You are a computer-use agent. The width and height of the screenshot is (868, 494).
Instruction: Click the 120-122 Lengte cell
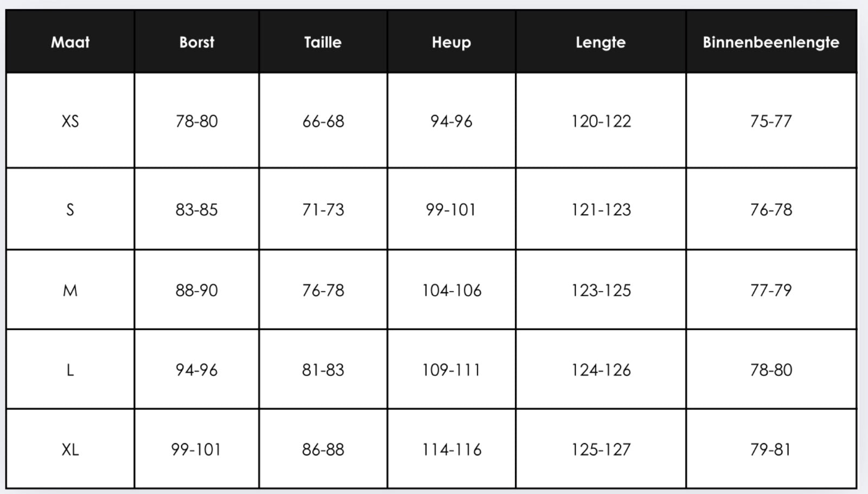(x=601, y=121)
